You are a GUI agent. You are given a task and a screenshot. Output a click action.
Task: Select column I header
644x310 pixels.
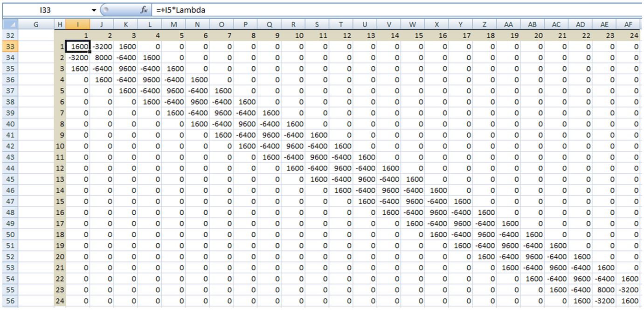tap(77, 24)
